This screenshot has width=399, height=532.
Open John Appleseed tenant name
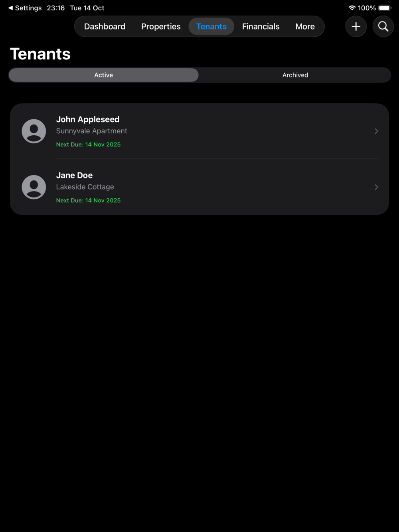click(x=88, y=119)
